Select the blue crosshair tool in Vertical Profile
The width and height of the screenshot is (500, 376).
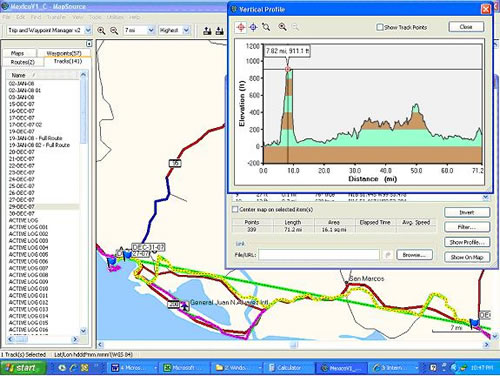[x=253, y=27]
